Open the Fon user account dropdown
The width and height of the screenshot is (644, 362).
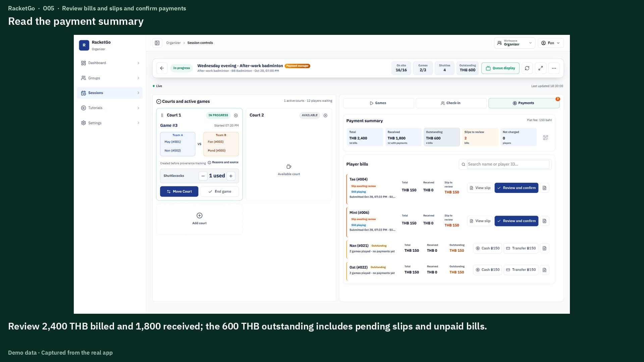[551, 43]
